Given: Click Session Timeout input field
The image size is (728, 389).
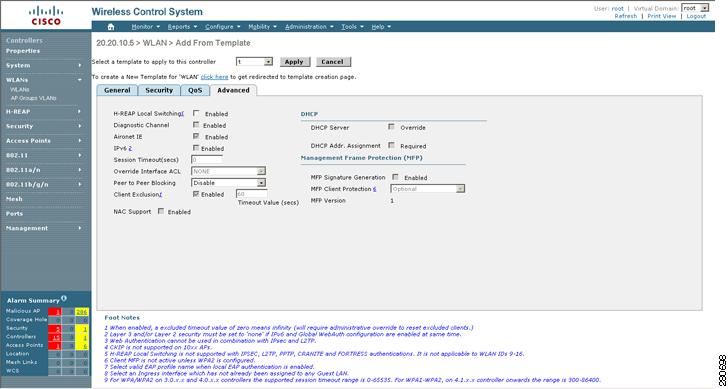Looking at the screenshot, I should click(x=207, y=160).
